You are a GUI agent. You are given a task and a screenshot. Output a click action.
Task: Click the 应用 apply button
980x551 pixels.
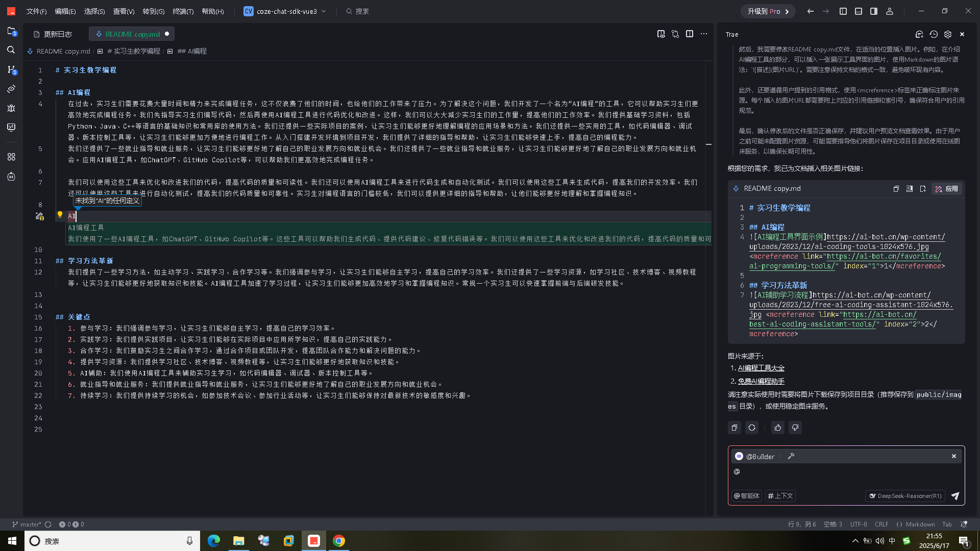[x=947, y=189]
